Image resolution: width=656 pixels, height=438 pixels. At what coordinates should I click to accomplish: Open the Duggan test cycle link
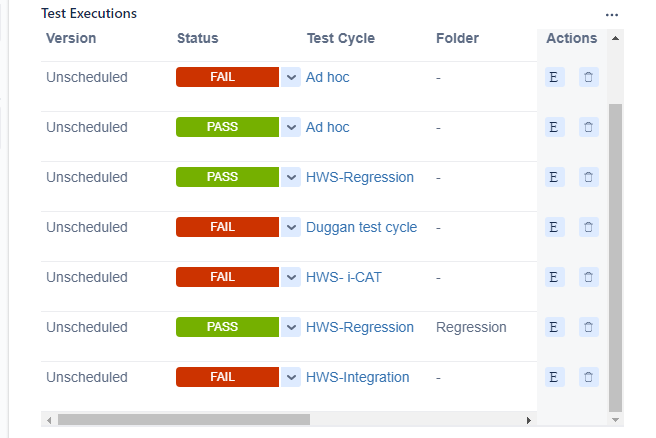pos(361,227)
